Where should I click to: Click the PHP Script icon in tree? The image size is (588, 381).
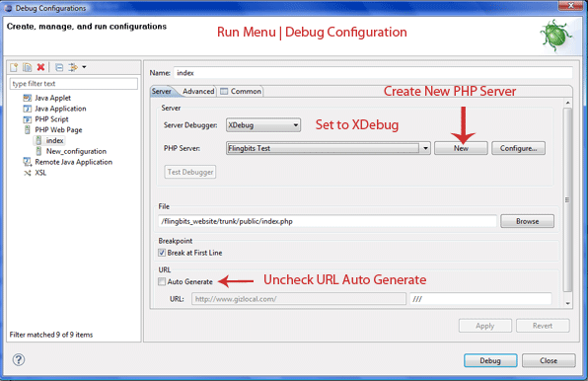(27, 119)
